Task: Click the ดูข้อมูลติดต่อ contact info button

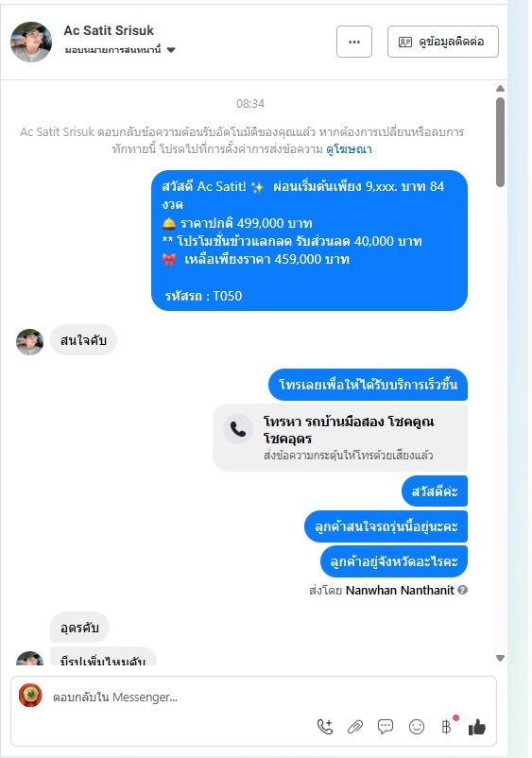Action: (x=442, y=42)
